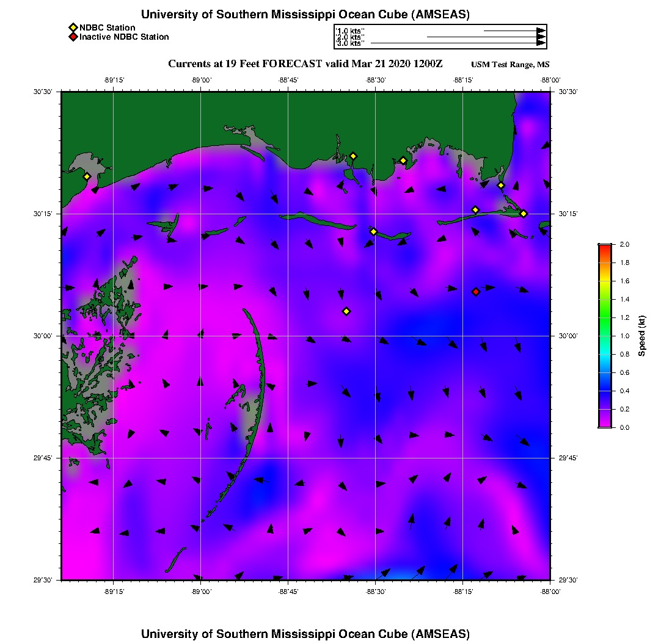The image size is (672, 641).
Task: Click the 'USM Test Range, MS' label
Action: 510,65
